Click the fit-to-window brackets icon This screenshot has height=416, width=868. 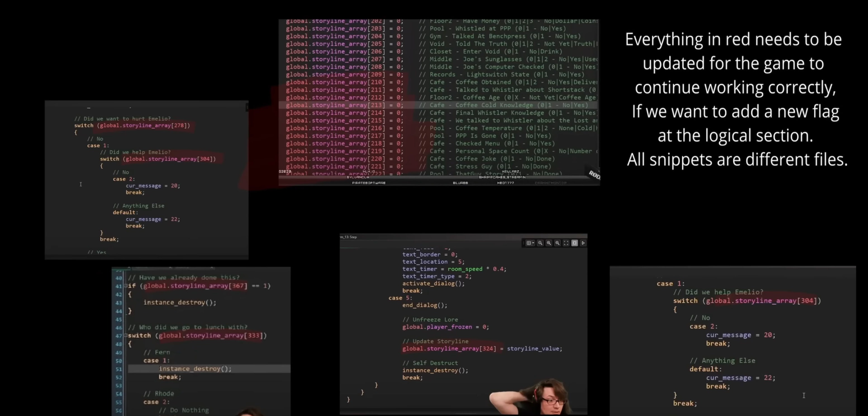point(566,243)
